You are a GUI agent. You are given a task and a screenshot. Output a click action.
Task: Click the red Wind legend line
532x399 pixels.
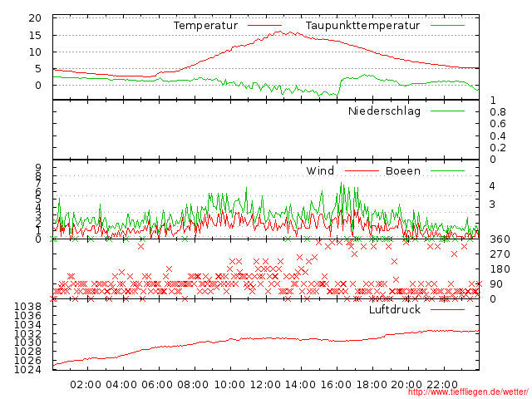click(x=362, y=170)
